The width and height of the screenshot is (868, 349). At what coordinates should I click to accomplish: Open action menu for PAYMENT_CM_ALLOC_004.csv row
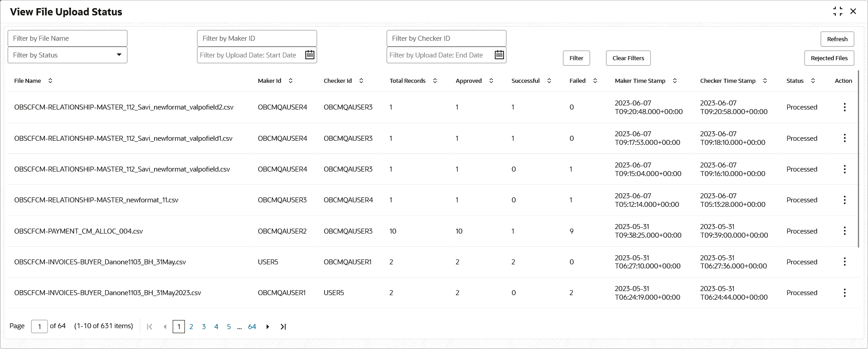point(844,231)
